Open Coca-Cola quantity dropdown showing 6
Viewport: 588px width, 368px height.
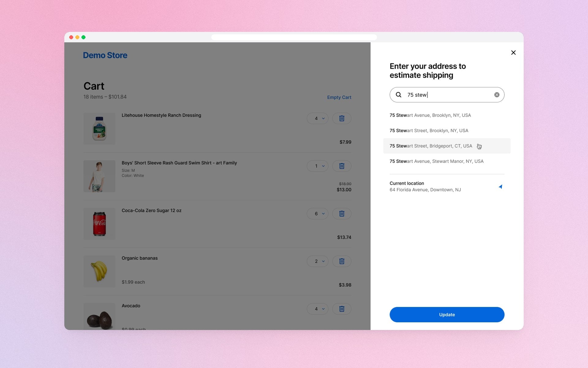(318, 213)
